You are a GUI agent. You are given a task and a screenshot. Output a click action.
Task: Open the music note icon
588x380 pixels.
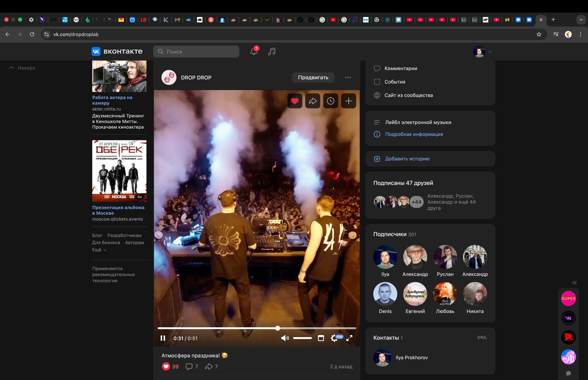(272, 51)
